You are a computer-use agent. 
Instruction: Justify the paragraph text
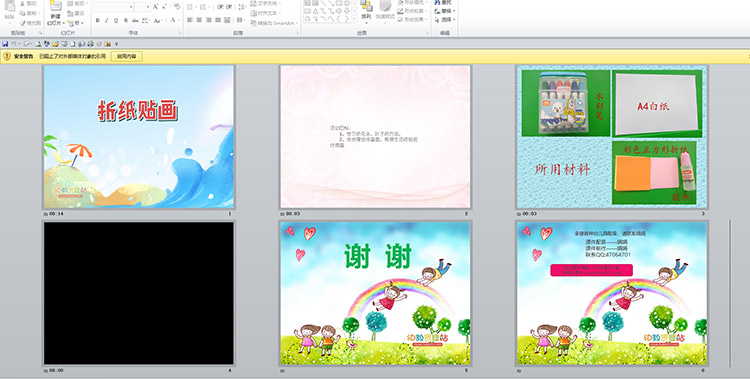tap(218, 20)
